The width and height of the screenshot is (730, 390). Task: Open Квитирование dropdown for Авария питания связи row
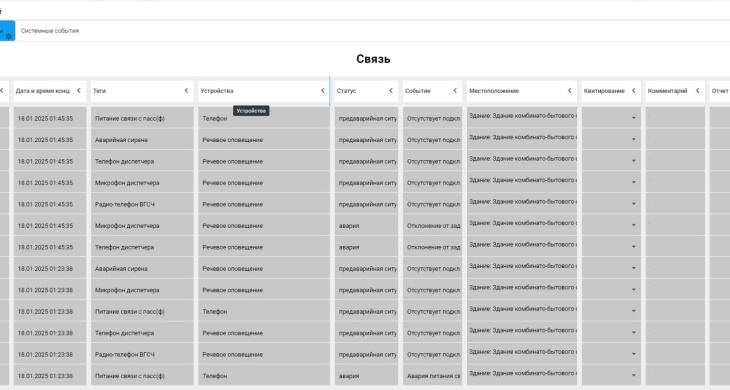coord(634,376)
